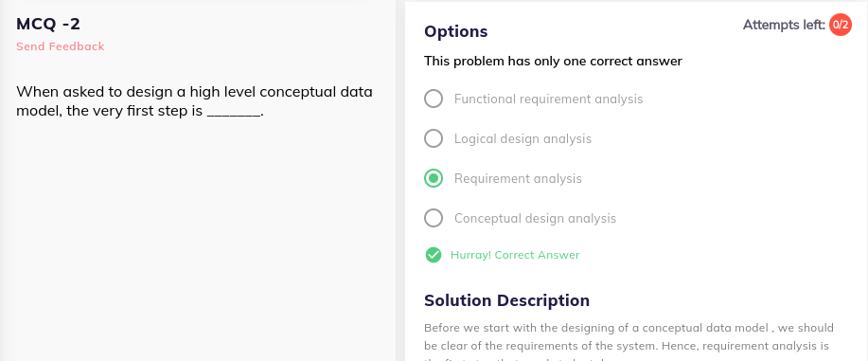868x361 pixels.
Task: Click the question text about conceptual data model
Action: click(x=194, y=101)
